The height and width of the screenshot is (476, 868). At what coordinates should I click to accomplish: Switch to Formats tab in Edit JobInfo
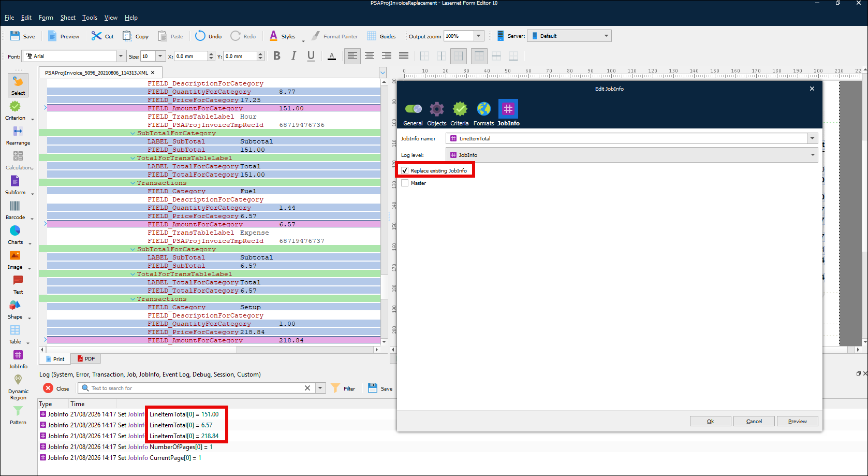[483, 113]
